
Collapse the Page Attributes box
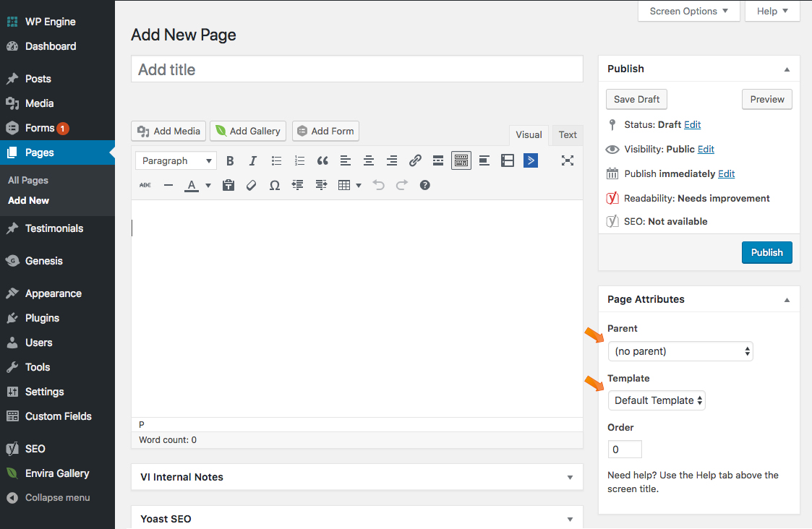(787, 300)
